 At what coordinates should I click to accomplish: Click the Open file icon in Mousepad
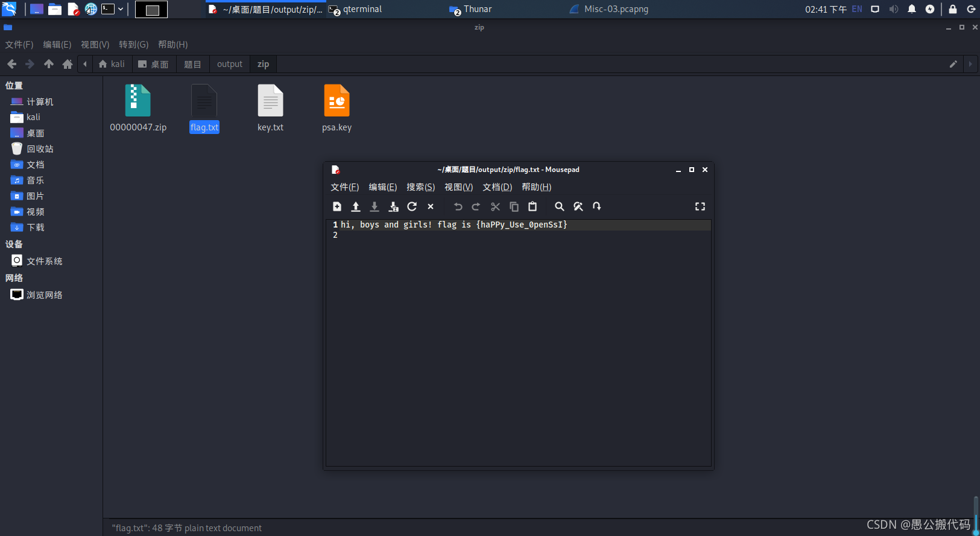[356, 206]
